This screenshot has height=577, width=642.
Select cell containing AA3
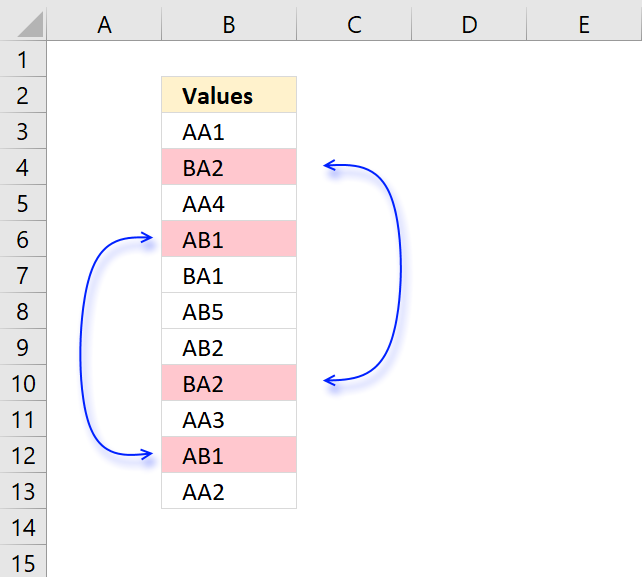click(229, 419)
